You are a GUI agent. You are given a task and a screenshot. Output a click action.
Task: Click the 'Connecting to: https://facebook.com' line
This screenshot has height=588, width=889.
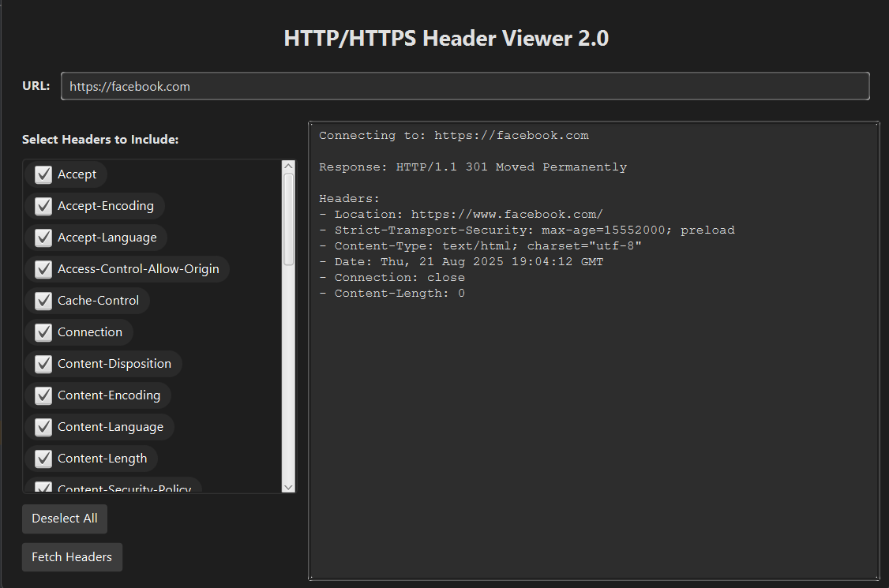pyautogui.click(x=453, y=136)
